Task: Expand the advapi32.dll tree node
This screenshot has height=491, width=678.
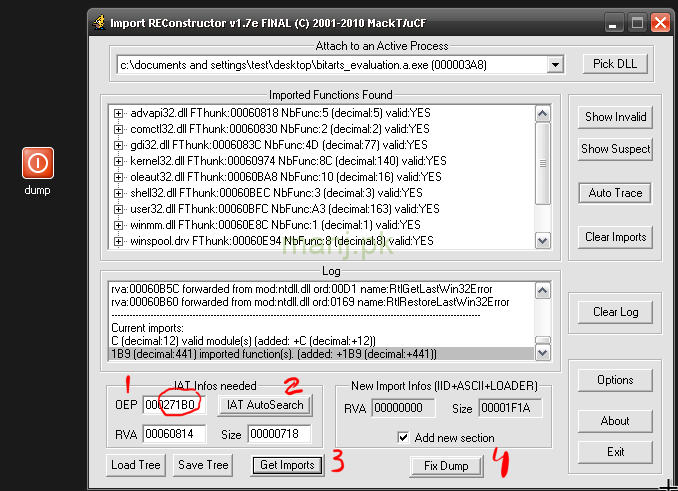Action: [119, 113]
